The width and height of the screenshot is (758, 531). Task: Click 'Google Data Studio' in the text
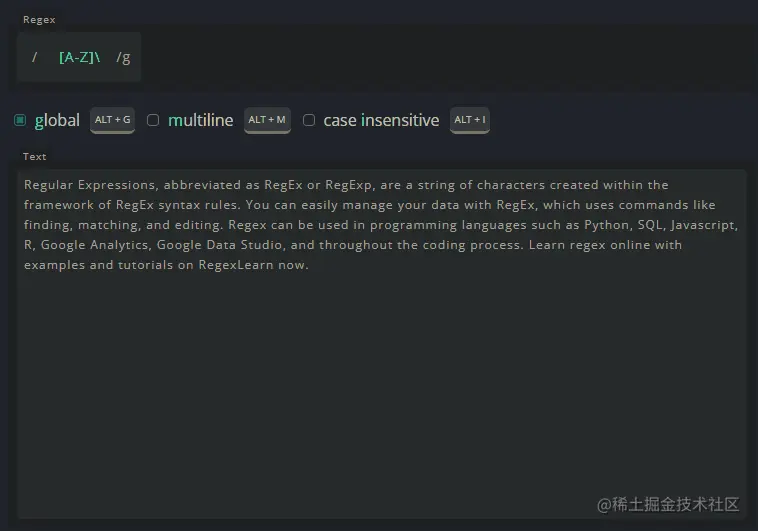(219, 245)
